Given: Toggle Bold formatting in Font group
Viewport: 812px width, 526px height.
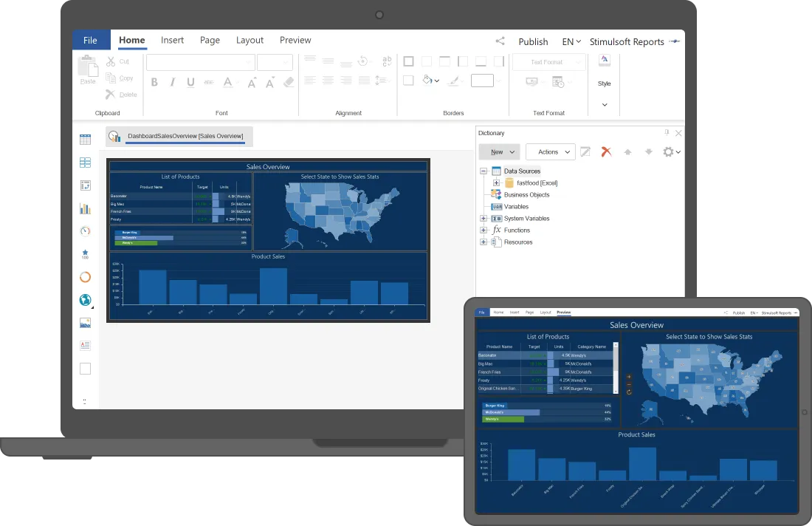Looking at the screenshot, I should 154,82.
